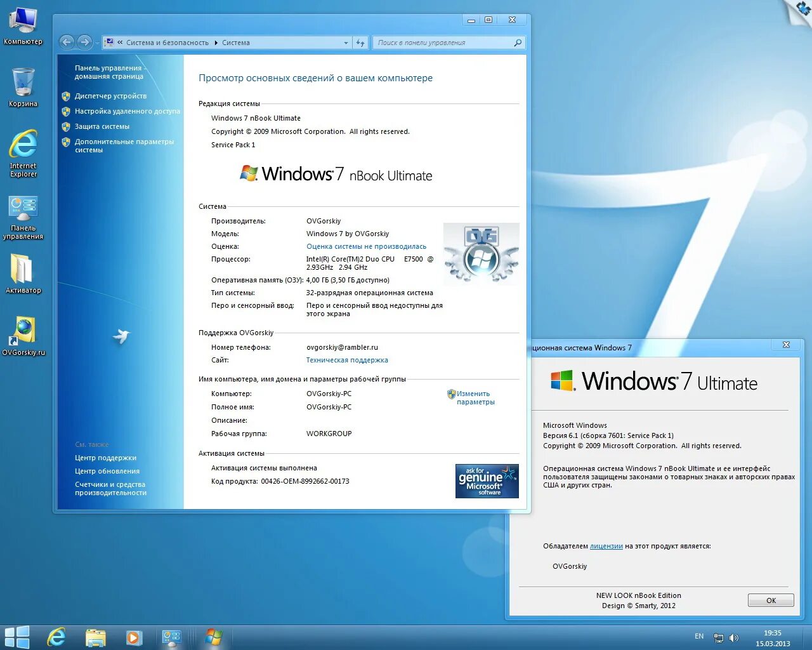Open the Корзина recycle bin icon
Image resolution: width=812 pixels, height=650 pixels.
[x=23, y=87]
